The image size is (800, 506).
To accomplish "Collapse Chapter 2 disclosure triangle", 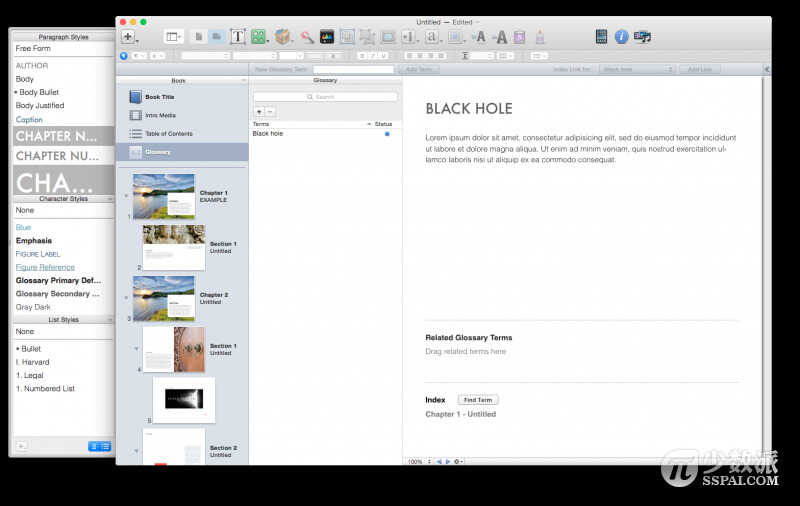I will 126,297.
